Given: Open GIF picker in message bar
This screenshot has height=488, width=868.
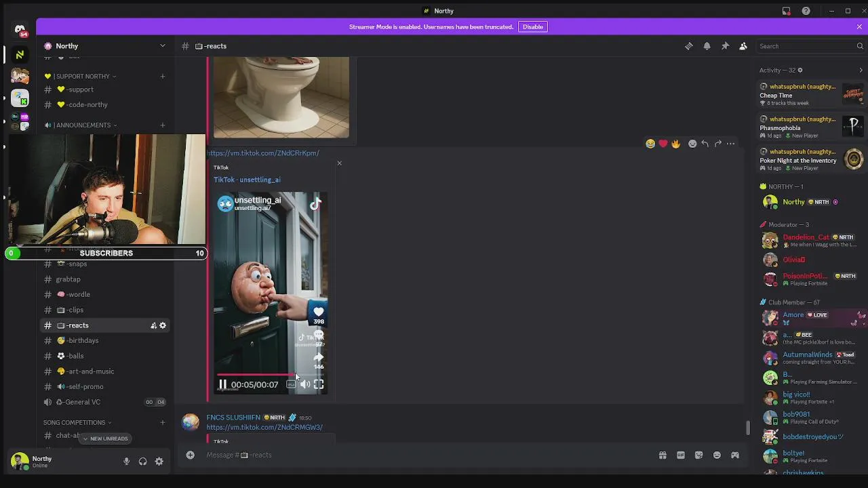Looking at the screenshot, I should [x=681, y=455].
